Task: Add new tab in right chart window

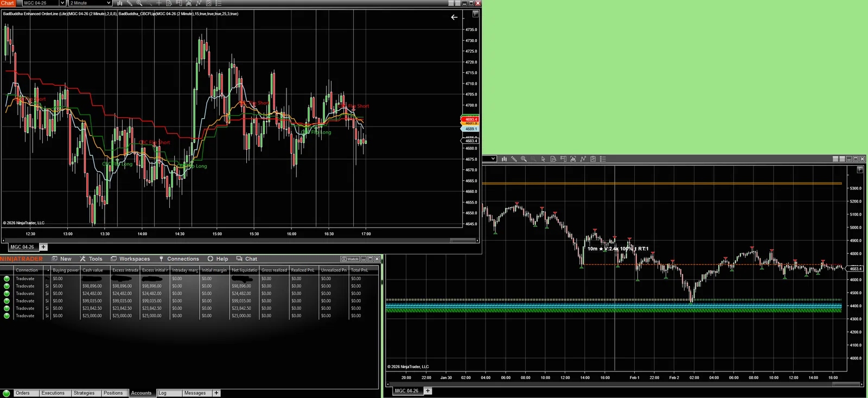Action: tap(427, 391)
